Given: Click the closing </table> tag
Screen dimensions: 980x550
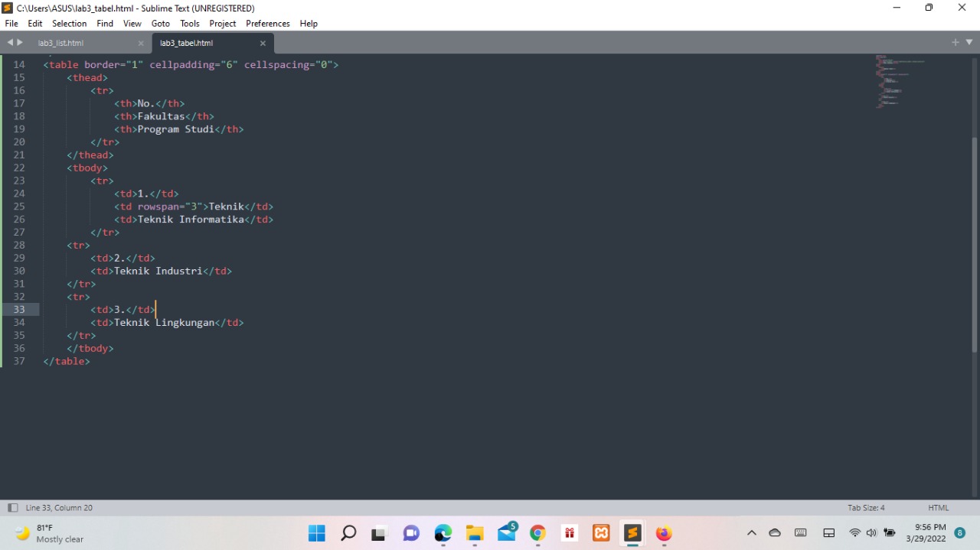Looking at the screenshot, I should 67,361.
